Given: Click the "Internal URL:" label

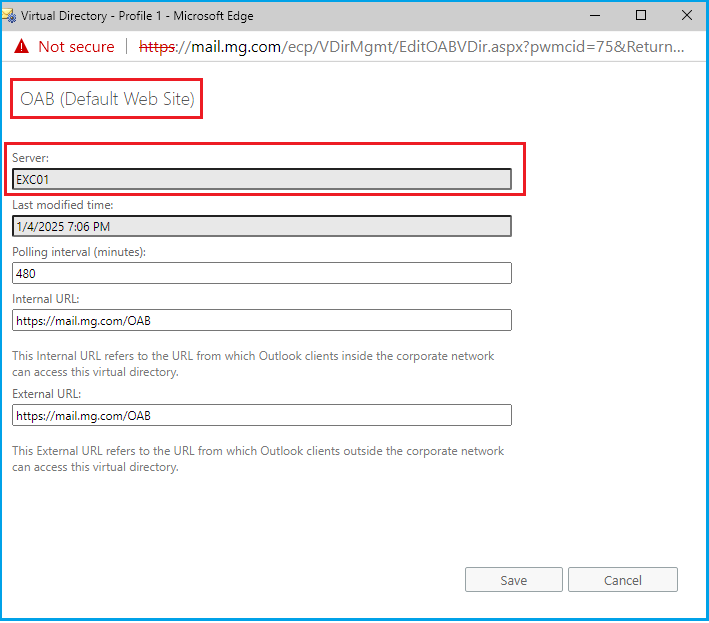Looking at the screenshot, I should tap(46, 298).
